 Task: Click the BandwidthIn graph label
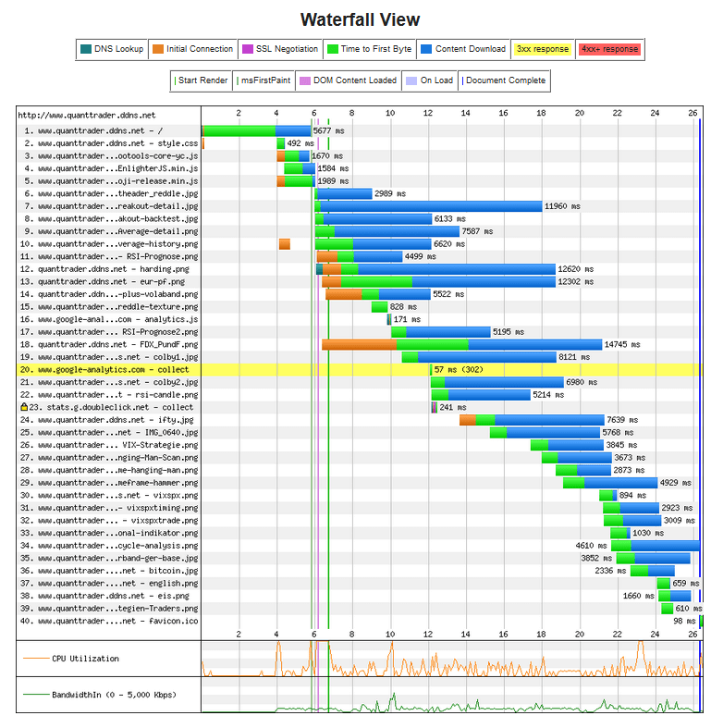(101, 695)
